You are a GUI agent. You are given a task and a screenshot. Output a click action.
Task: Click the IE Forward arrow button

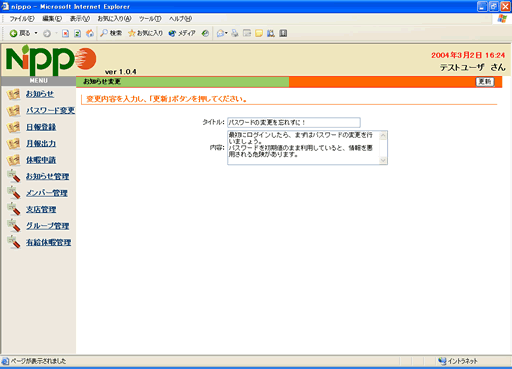click(47, 33)
